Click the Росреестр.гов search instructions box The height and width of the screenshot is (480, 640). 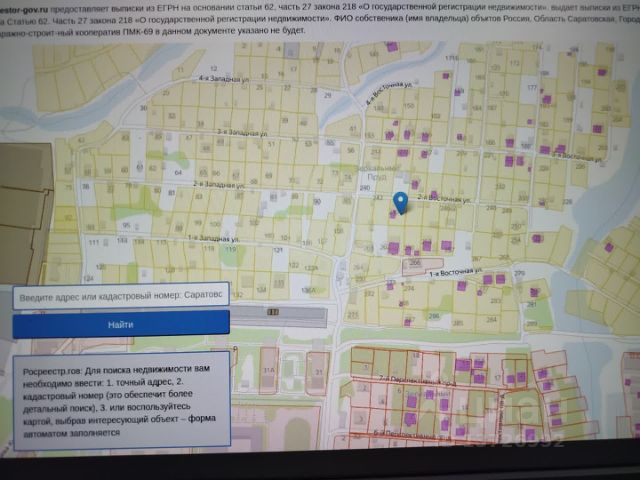tap(122, 400)
